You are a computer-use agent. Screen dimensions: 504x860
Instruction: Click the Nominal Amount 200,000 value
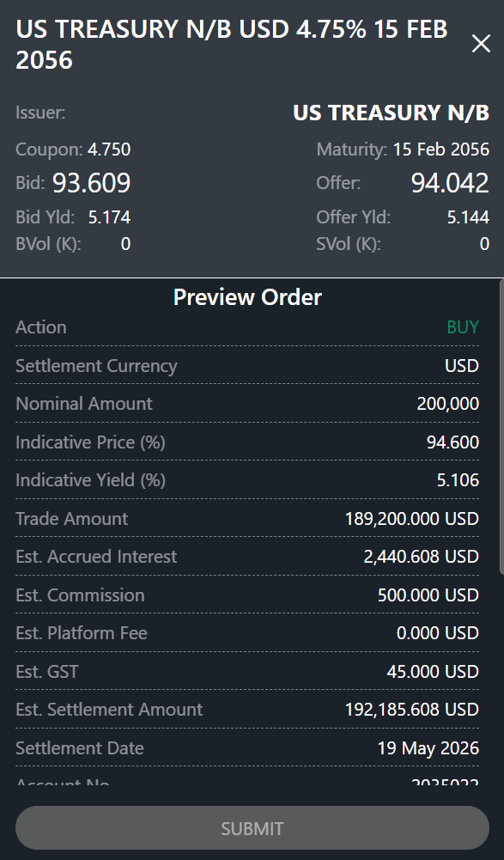tap(448, 404)
